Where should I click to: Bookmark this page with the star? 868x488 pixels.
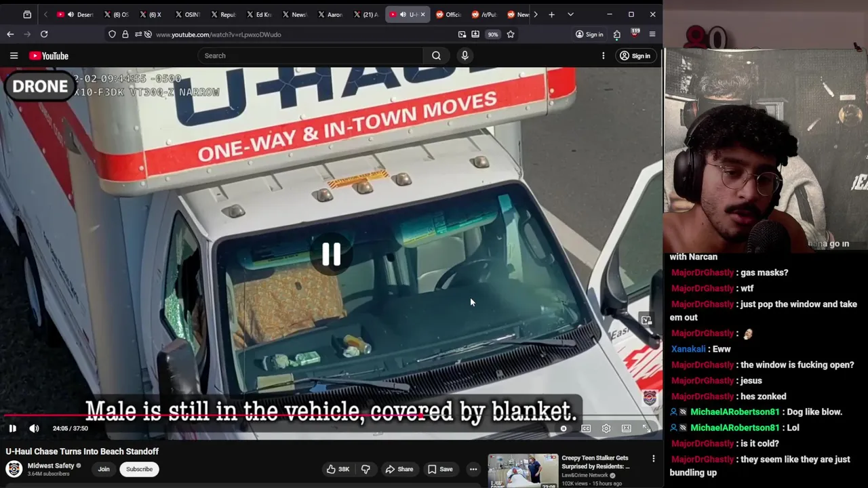tap(511, 34)
